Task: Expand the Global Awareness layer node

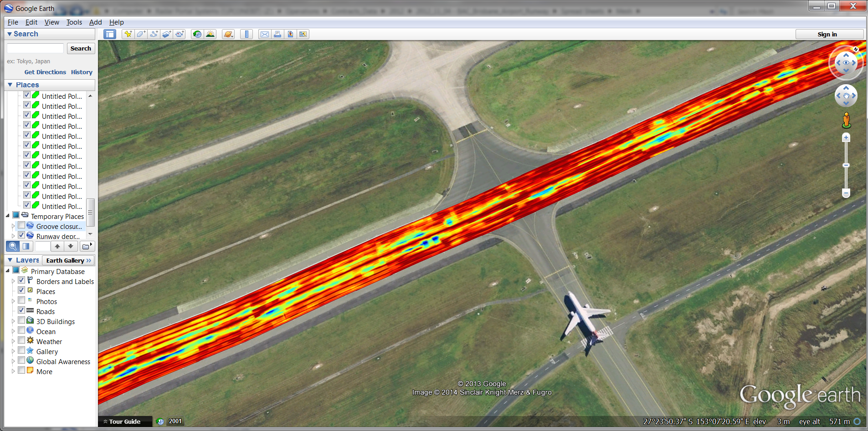Action: coord(13,361)
